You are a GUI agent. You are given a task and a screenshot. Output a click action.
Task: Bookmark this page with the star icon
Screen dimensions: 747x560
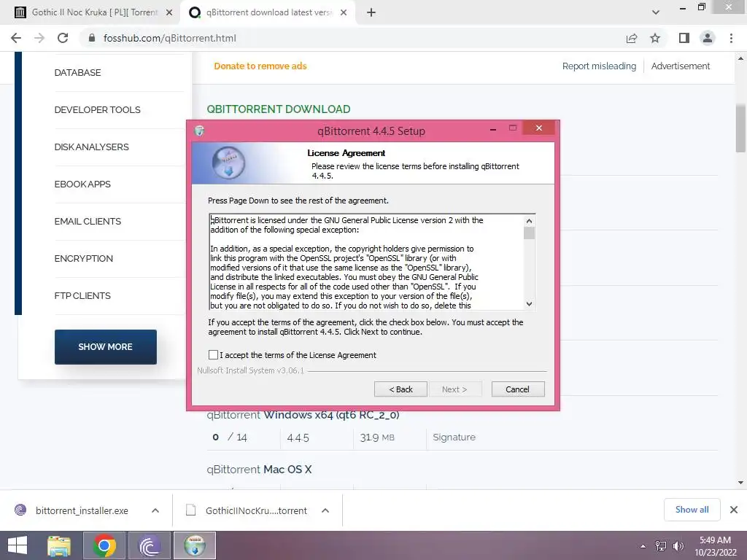coord(655,38)
